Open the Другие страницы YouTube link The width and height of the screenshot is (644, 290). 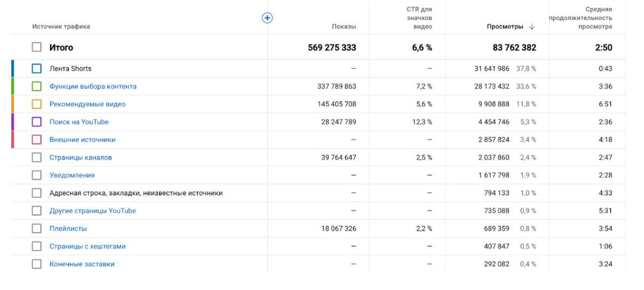click(x=92, y=211)
